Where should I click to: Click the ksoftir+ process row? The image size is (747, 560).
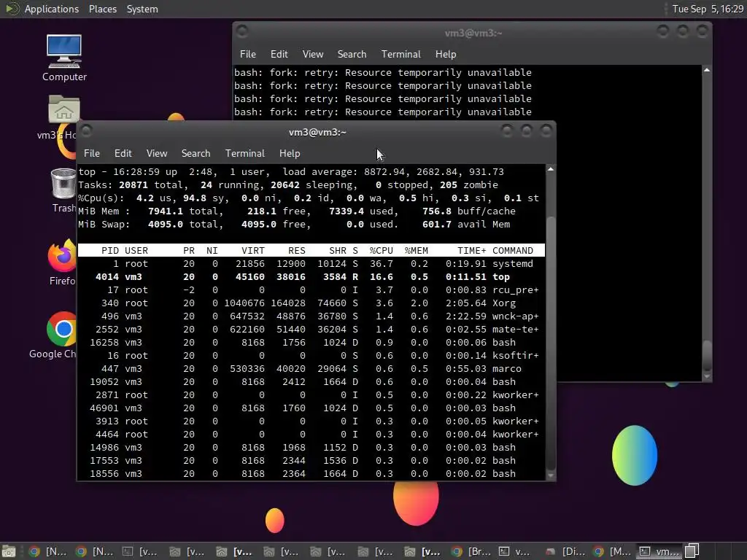click(x=311, y=356)
